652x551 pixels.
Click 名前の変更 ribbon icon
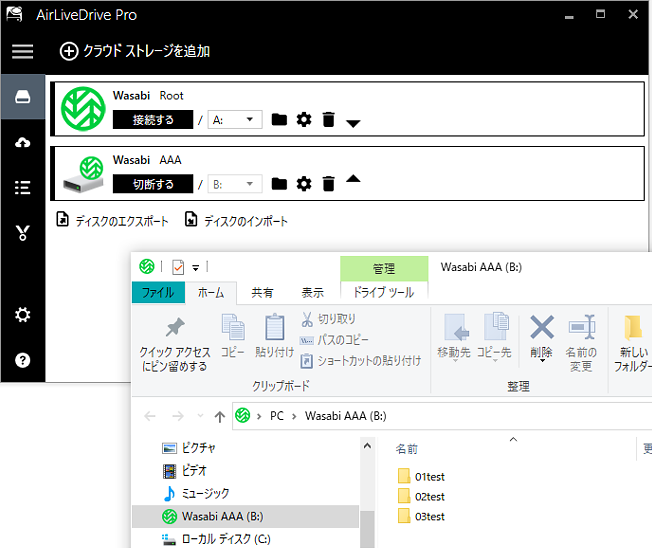coord(582,327)
